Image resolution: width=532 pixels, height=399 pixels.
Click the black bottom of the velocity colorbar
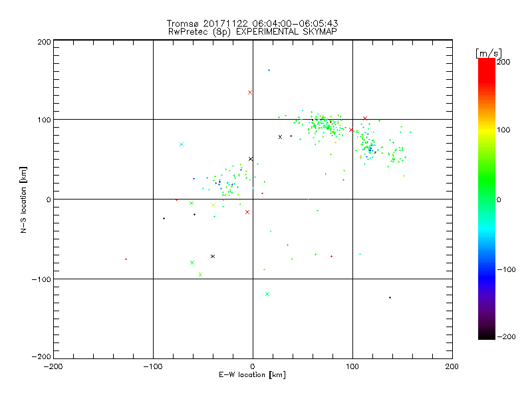(486, 336)
